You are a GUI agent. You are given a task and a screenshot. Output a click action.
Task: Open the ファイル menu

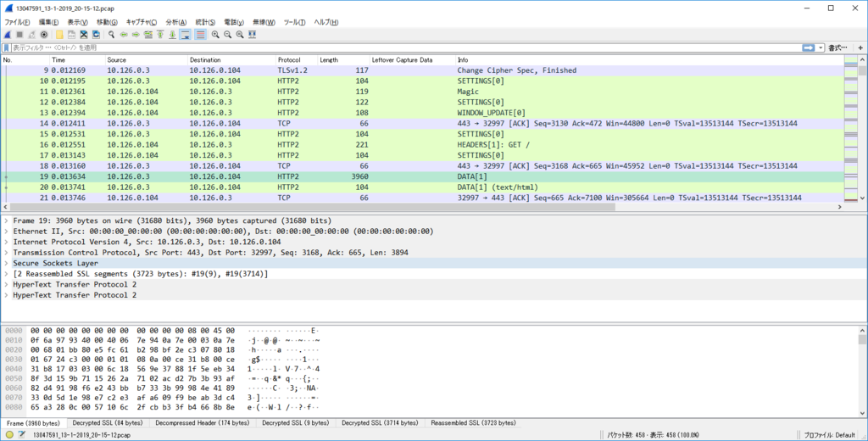[17, 22]
